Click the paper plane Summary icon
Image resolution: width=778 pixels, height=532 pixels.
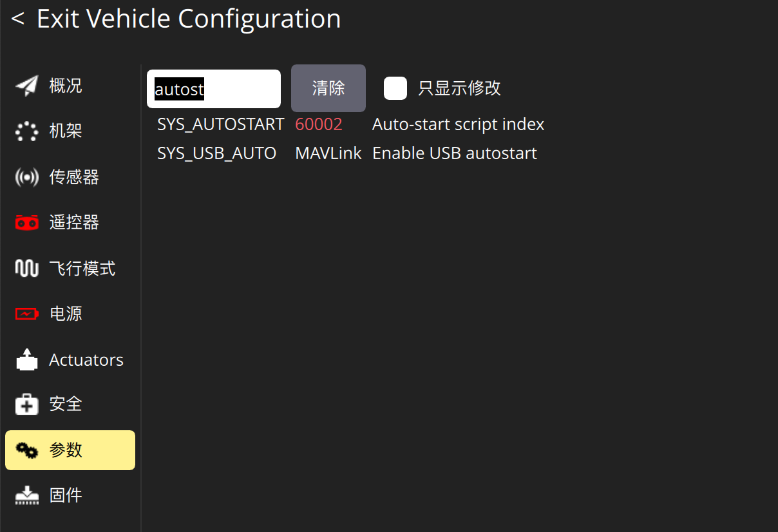coord(27,86)
